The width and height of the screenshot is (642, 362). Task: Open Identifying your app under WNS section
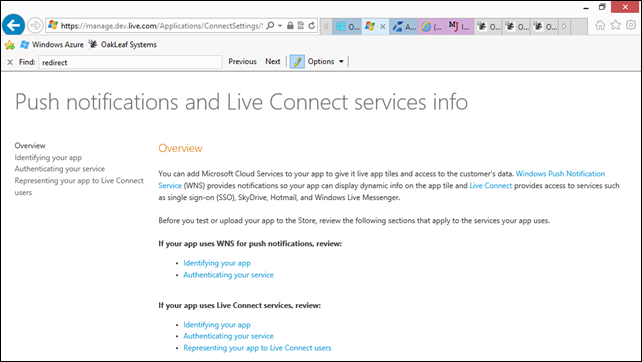tap(217, 263)
